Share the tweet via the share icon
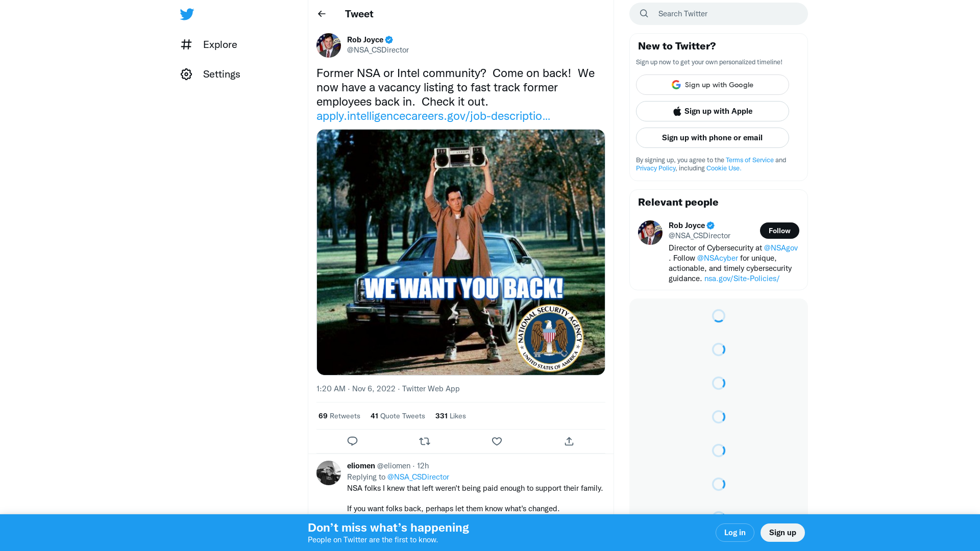This screenshot has width=980, height=551. click(569, 441)
